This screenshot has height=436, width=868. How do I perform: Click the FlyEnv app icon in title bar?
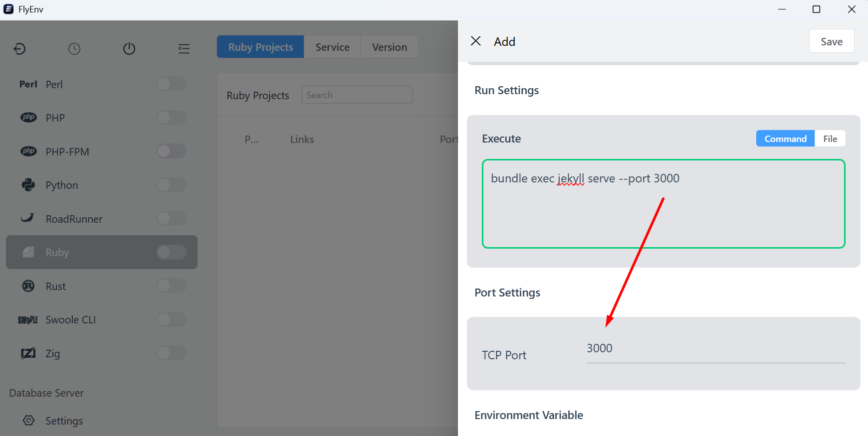[8, 9]
